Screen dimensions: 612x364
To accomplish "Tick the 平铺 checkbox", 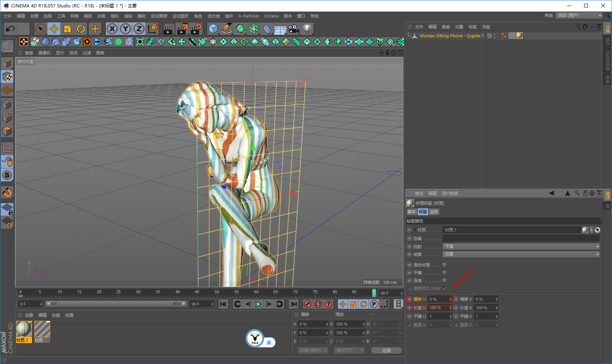I will [x=444, y=273].
